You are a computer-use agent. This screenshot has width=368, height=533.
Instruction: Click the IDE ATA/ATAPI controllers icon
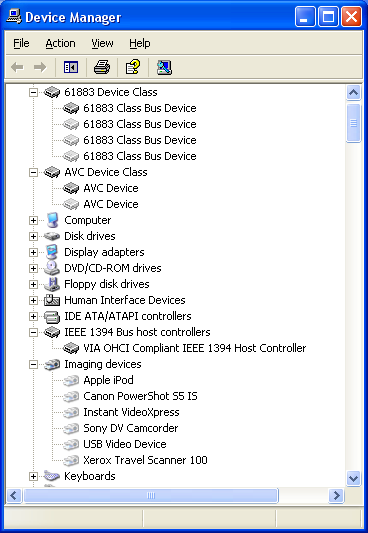click(x=52, y=316)
